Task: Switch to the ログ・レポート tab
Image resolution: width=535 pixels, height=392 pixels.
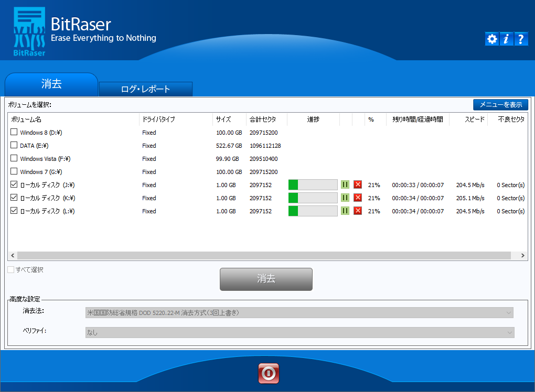Action: (146, 89)
